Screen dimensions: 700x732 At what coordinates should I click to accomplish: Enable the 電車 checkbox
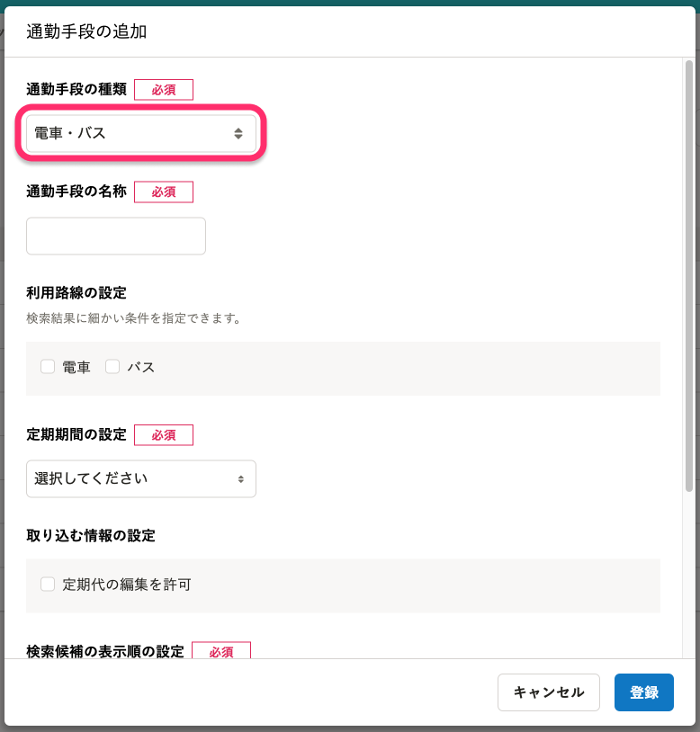click(48, 367)
